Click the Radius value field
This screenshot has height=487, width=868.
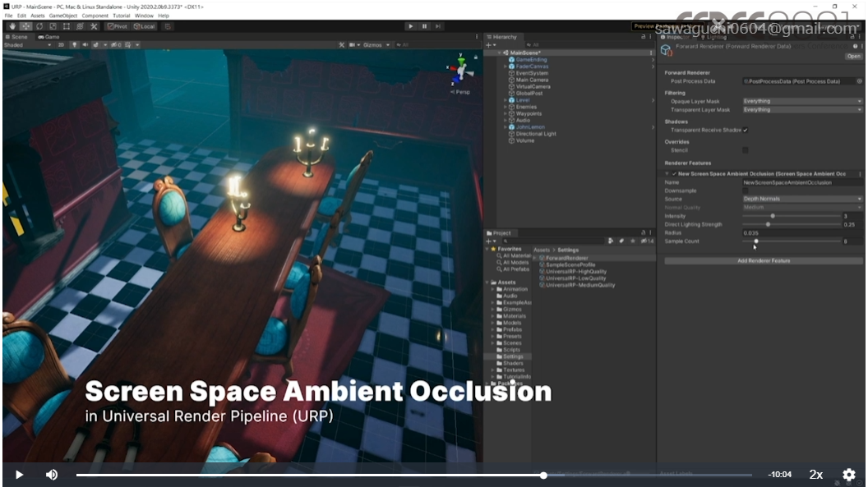(802, 232)
